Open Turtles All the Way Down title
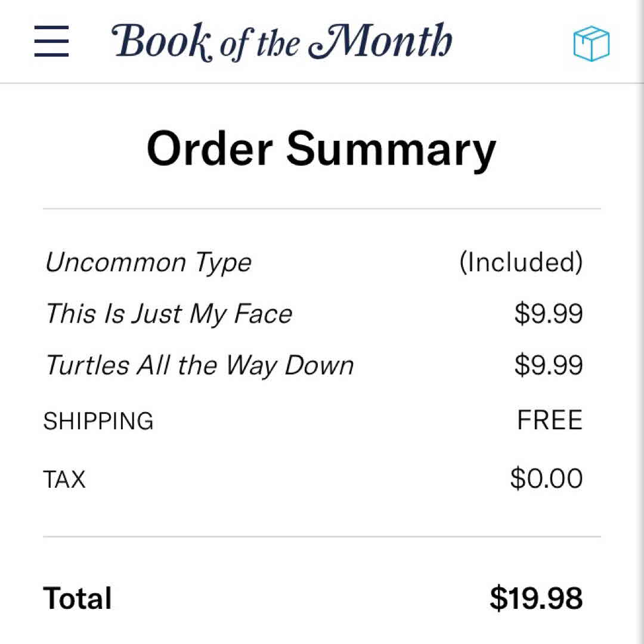The width and height of the screenshot is (644, 644). click(x=200, y=366)
